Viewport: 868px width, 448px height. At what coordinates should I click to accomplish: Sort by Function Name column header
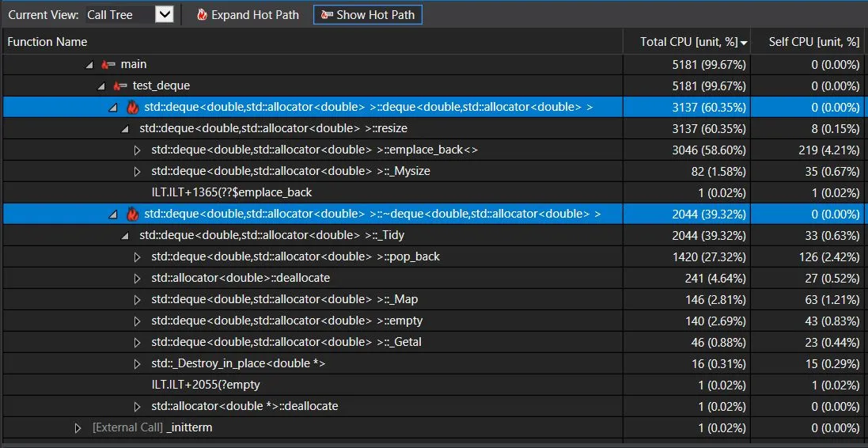[x=313, y=41]
